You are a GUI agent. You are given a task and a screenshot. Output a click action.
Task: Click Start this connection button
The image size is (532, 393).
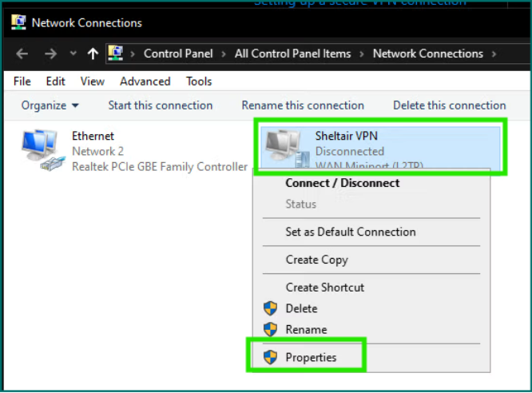(x=161, y=105)
